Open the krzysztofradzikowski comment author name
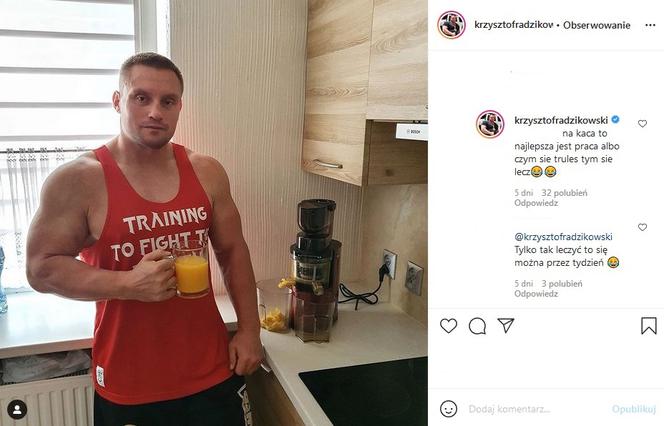The image size is (664, 426). click(x=561, y=120)
